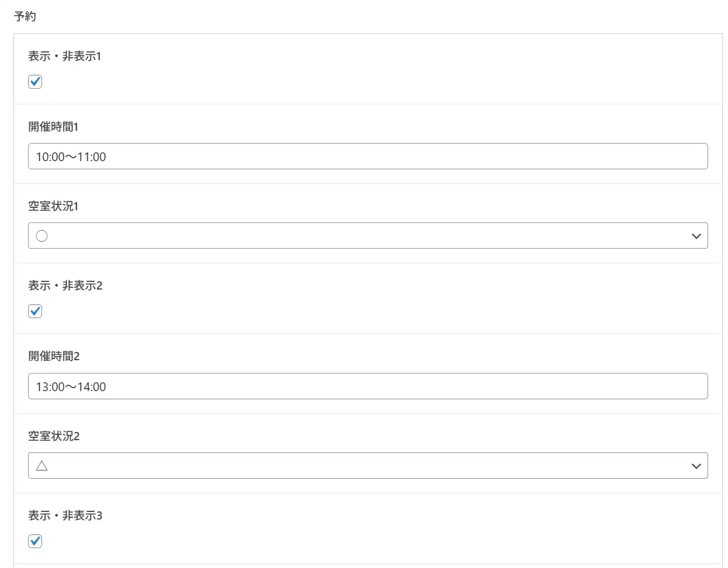Screen dimensions: 728x568
Task: Click the 空室状況2 label text
Action: pos(54,436)
